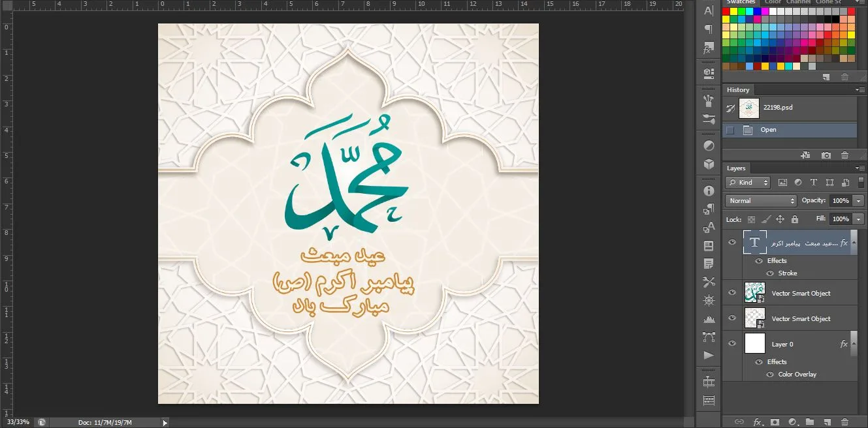Viewport: 868px width, 428px height.
Task: Switch to the Color tab
Action: click(x=773, y=2)
